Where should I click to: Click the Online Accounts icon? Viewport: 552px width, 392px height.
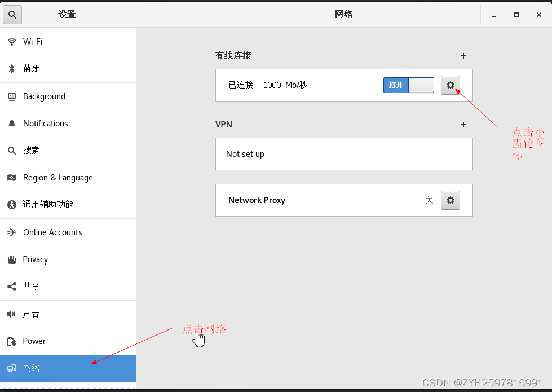(12, 232)
